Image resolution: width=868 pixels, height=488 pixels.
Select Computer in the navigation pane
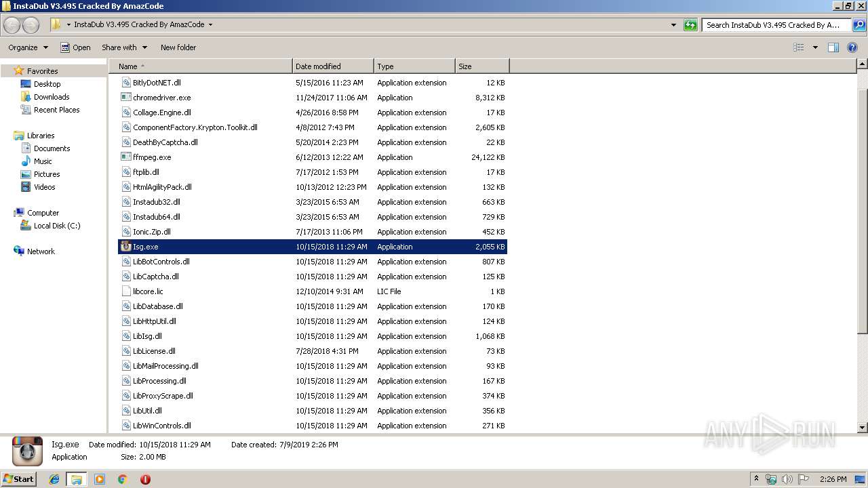[x=43, y=213]
